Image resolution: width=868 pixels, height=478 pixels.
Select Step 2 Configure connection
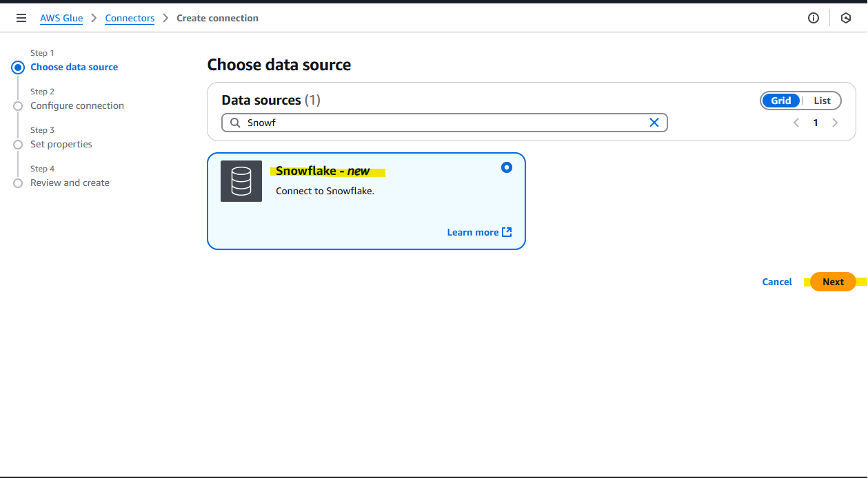pyautogui.click(x=77, y=105)
